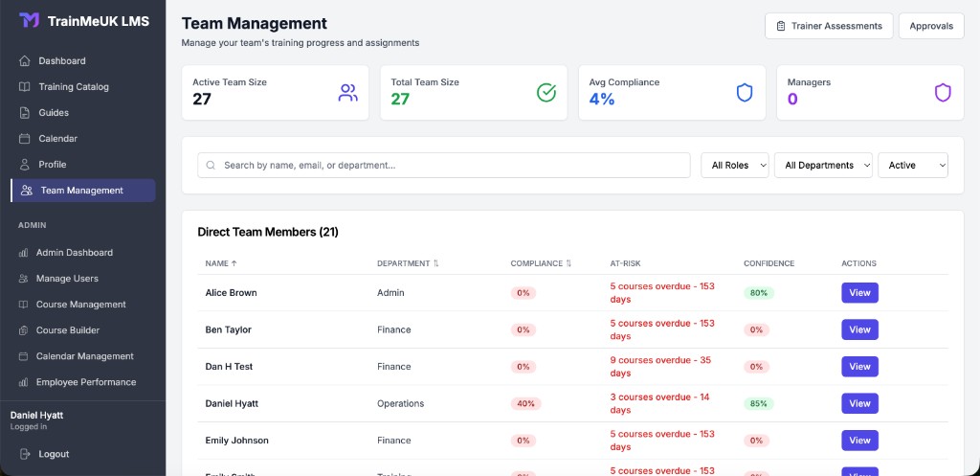Click the search magnifier icon
Viewport: 980px width, 476px height.
(211, 165)
